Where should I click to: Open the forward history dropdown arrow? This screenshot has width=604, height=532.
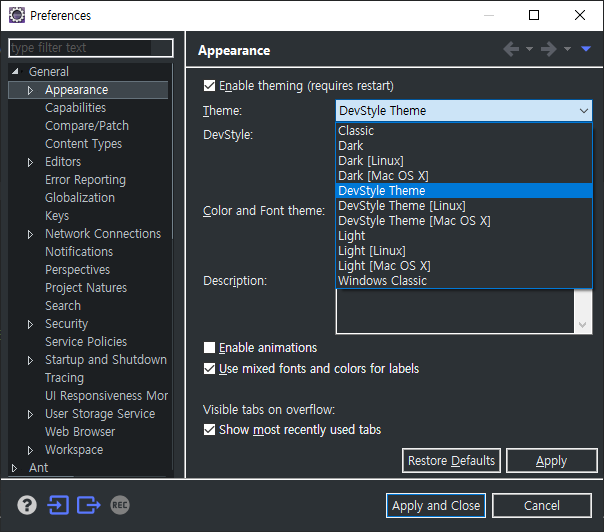tap(567, 49)
